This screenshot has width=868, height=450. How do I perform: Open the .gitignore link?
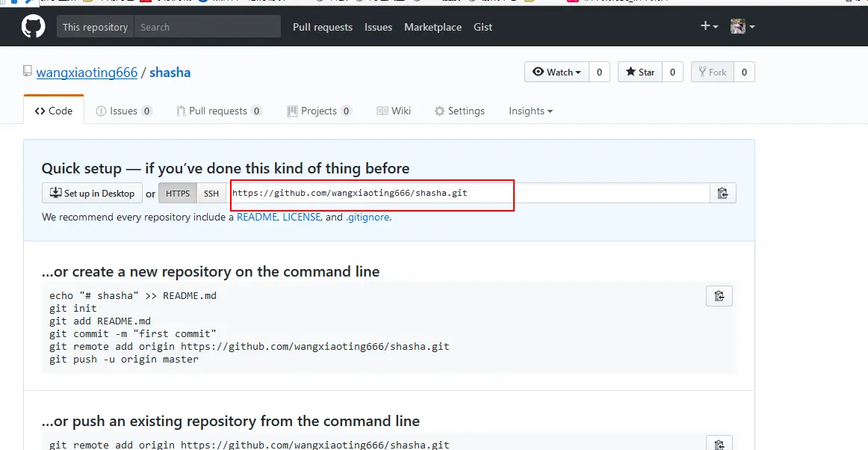tap(368, 218)
